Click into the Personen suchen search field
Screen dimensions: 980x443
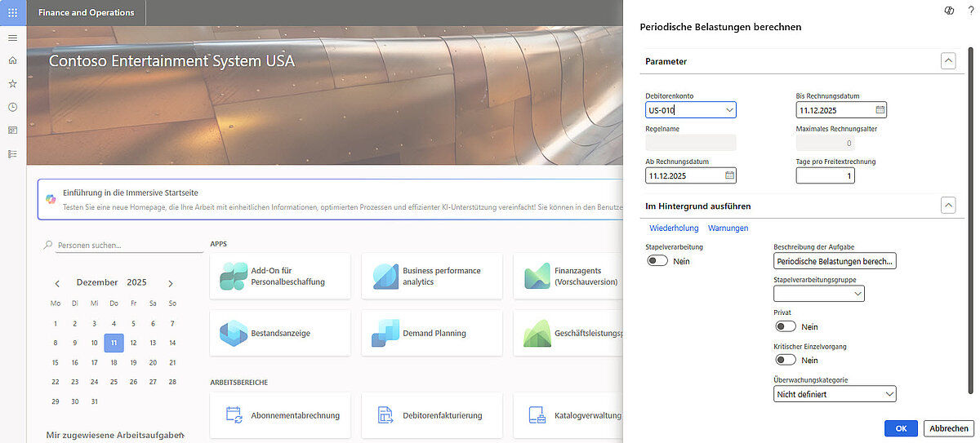point(129,244)
